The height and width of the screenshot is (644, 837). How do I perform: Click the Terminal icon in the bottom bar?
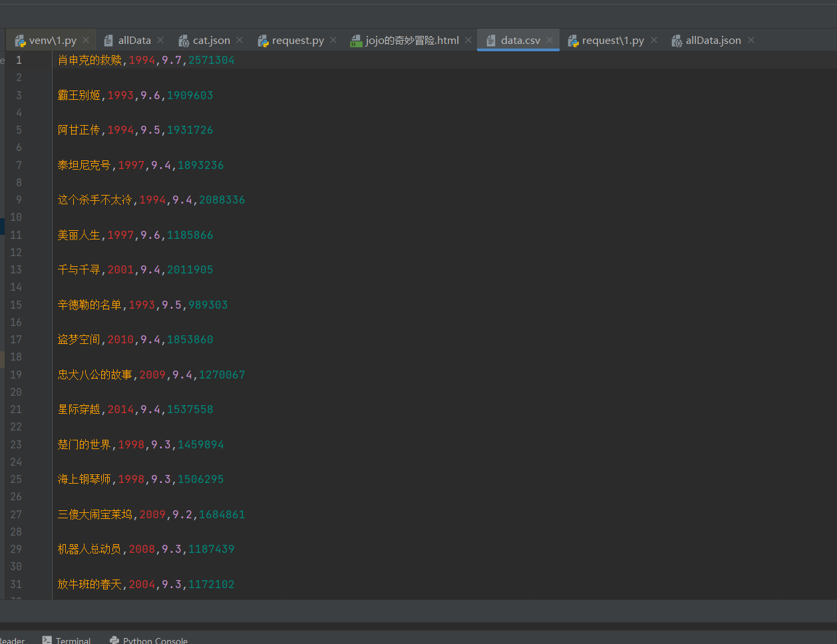[45, 639]
